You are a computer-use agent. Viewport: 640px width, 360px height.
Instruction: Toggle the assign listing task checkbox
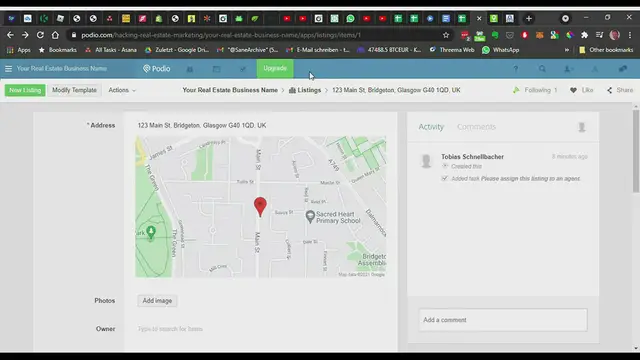point(444,178)
